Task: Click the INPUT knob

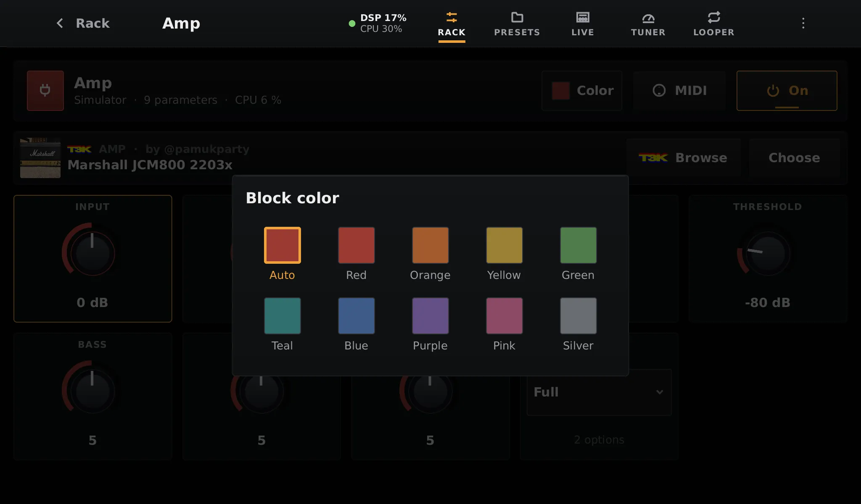Action: point(92,253)
